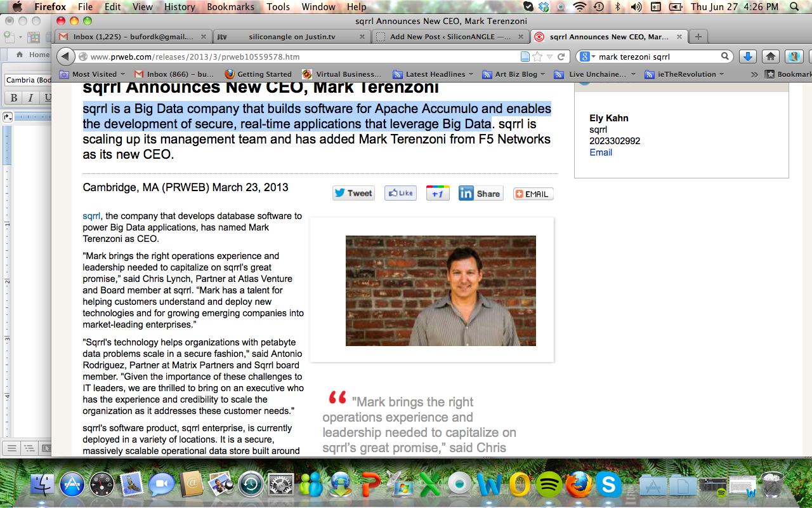This screenshot has width=812, height=508.
Task: Open System Preferences gear in the Dock
Action: 280,485
